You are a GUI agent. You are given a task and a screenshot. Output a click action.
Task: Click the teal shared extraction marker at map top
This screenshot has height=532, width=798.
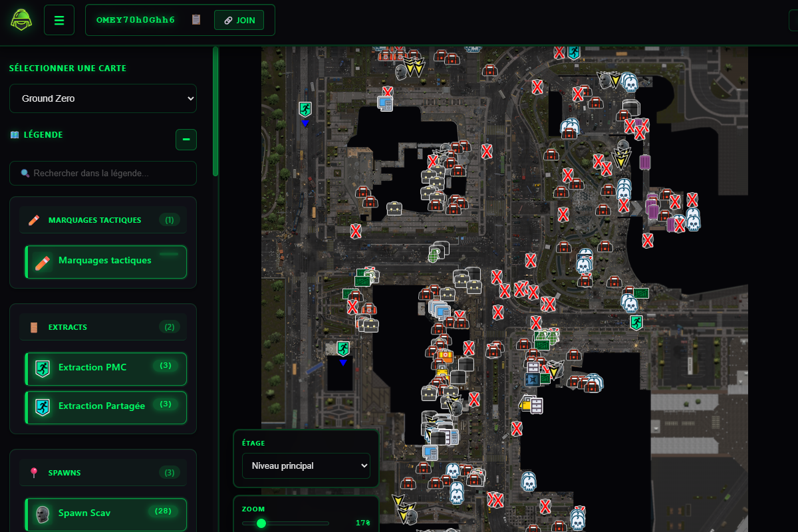[x=573, y=53]
